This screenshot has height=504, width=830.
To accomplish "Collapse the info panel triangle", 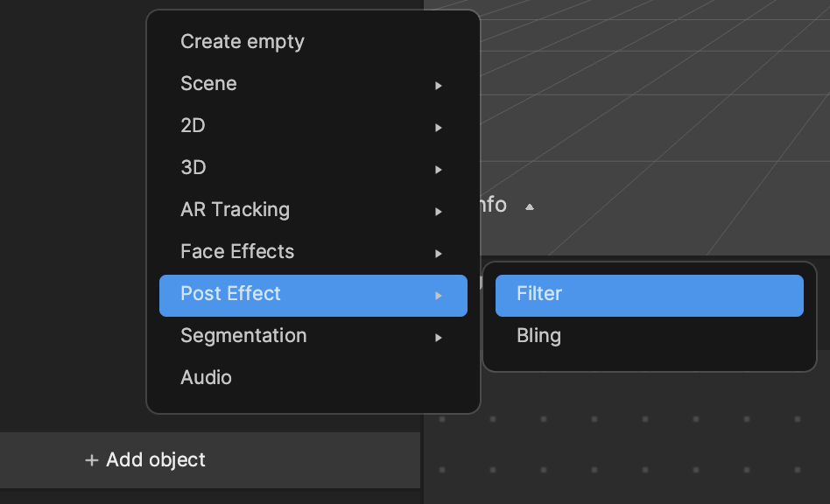I will [530, 206].
